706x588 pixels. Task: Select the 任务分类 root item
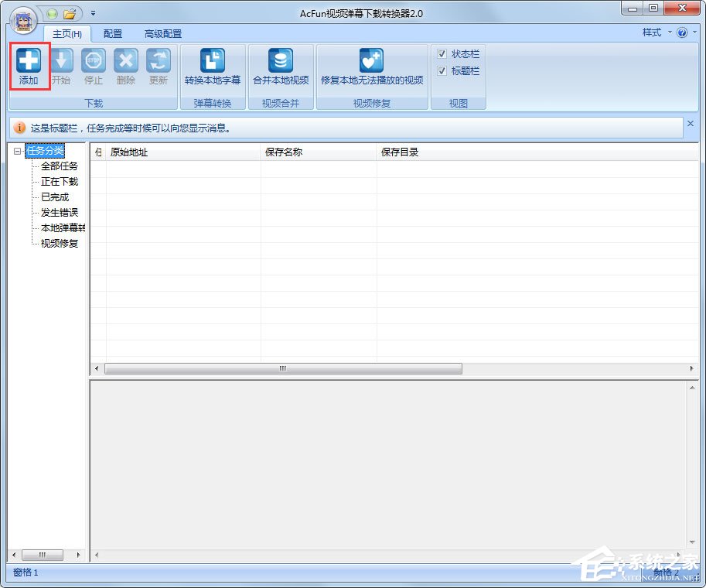click(45, 151)
